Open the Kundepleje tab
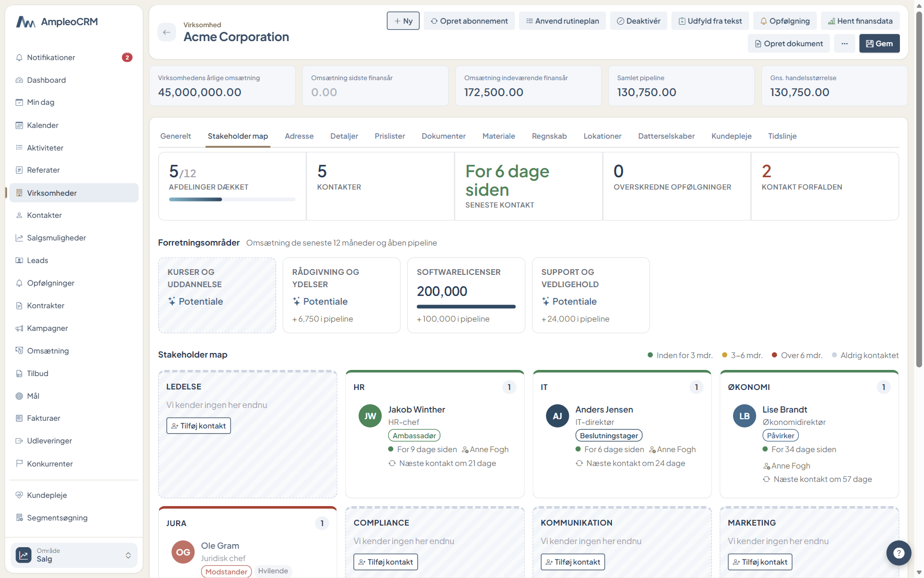This screenshot has height=578, width=924. click(x=731, y=136)
